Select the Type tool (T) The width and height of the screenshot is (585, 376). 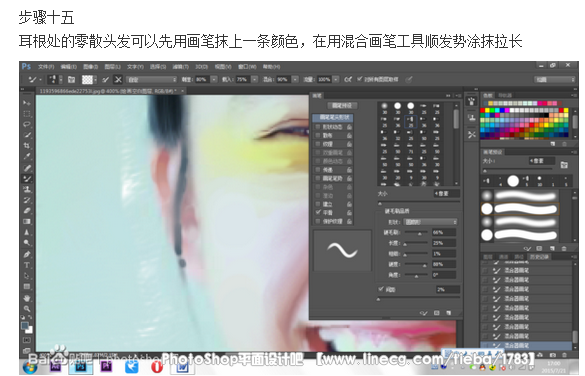pyautogui.click(x=27, y=265)
